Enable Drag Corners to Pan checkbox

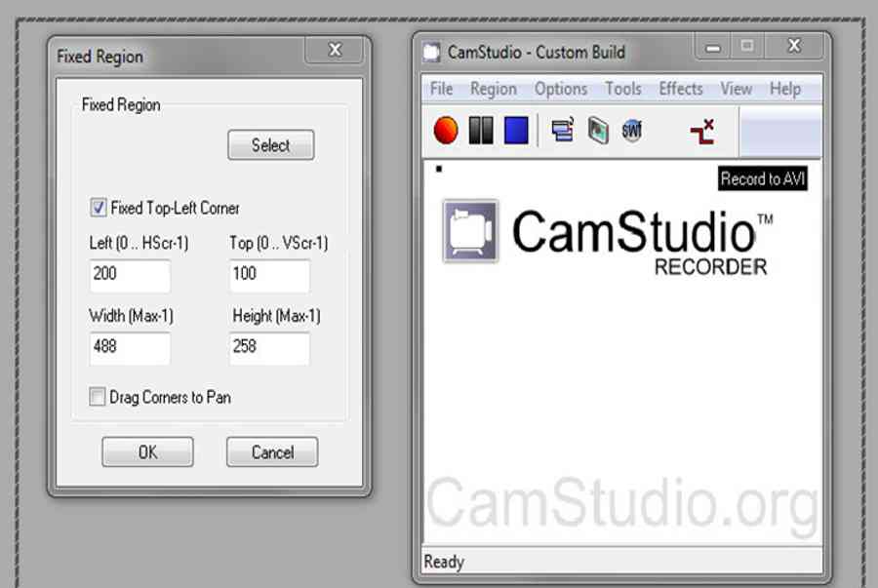coord(97,397)
